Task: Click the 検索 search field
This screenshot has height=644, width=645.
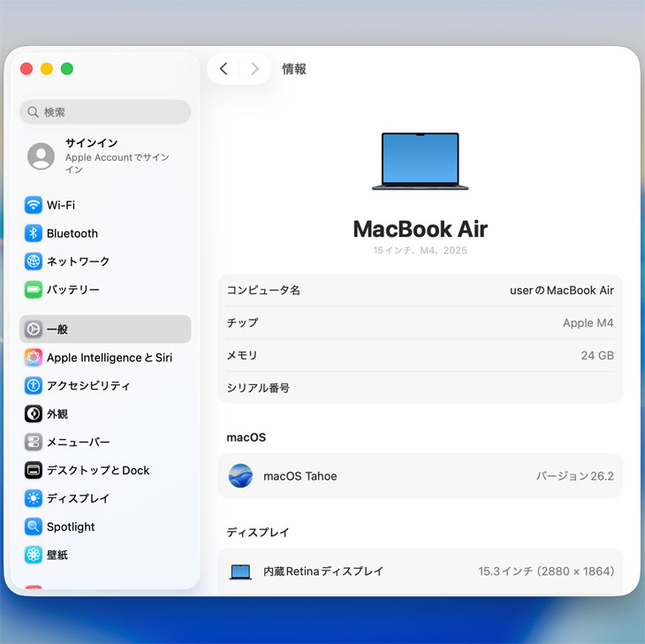Action: pos(106,112)
